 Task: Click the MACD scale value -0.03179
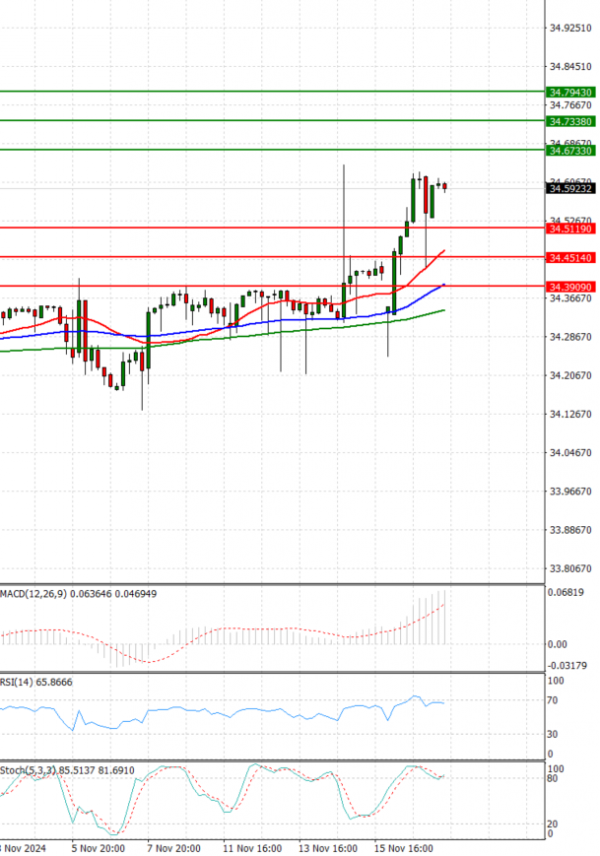(x=567, y=665)
